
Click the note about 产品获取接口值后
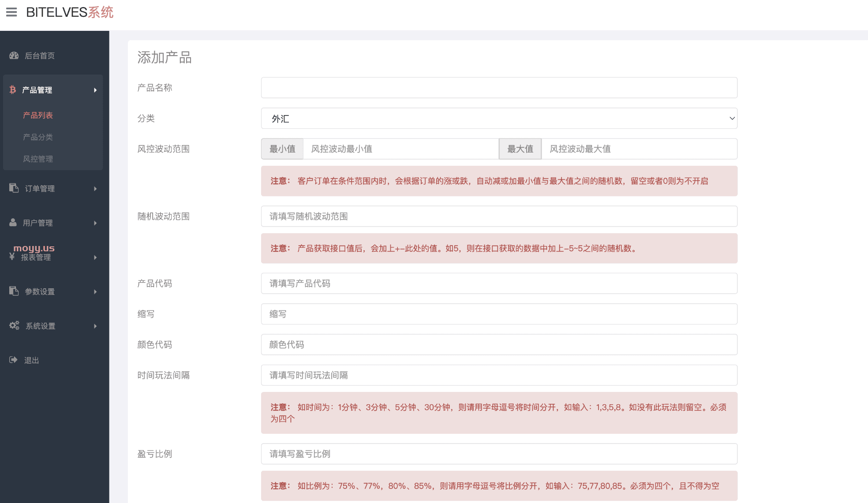click(499, 249)
